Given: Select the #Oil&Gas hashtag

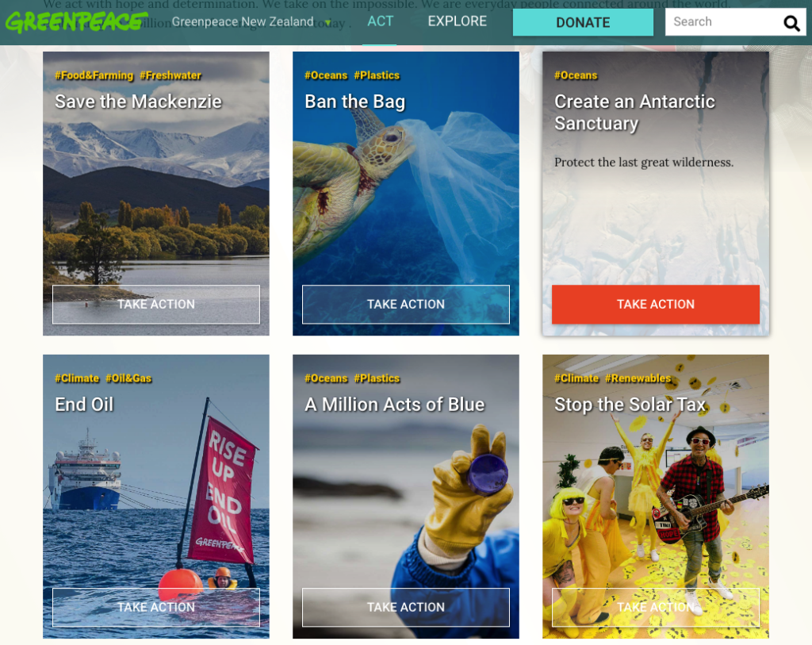Looking at the screenshot, I should [128, 378].
